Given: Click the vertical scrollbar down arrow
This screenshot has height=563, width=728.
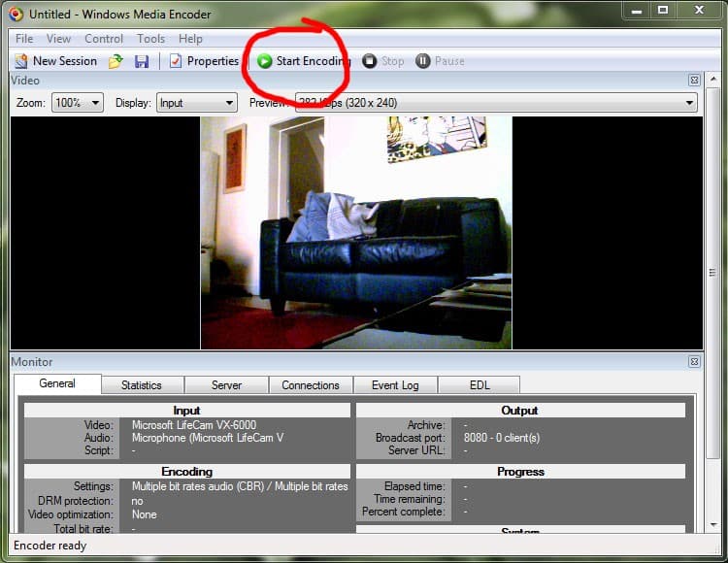Looking at the screenshot, I should (x=713, y=524).
